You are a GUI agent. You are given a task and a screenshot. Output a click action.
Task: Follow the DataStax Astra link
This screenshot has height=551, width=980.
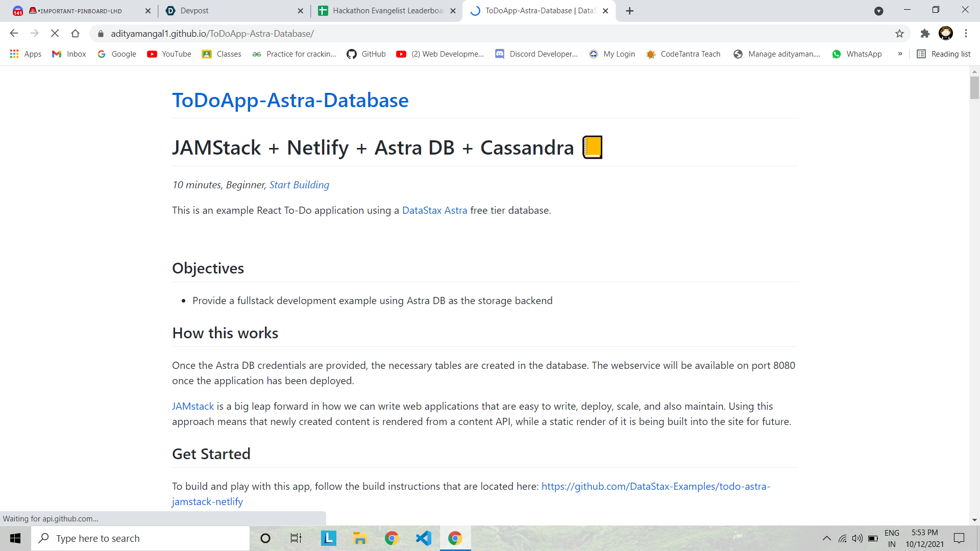[434, 210]
